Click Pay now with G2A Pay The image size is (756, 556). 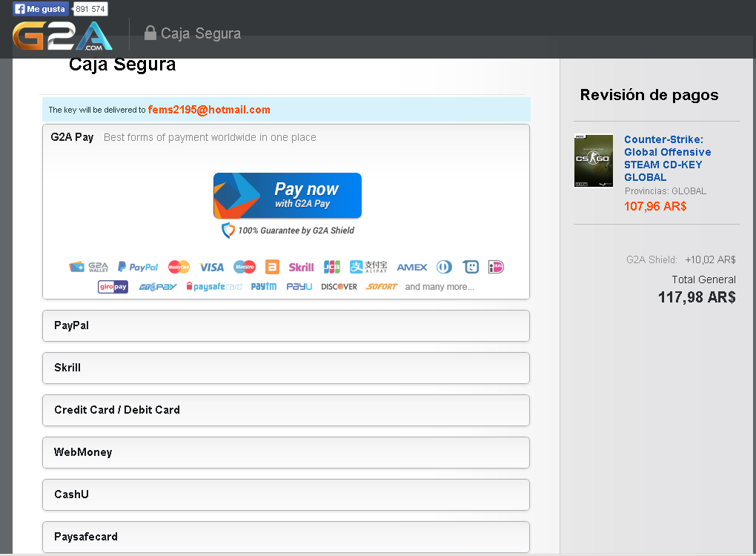(288, 195)
